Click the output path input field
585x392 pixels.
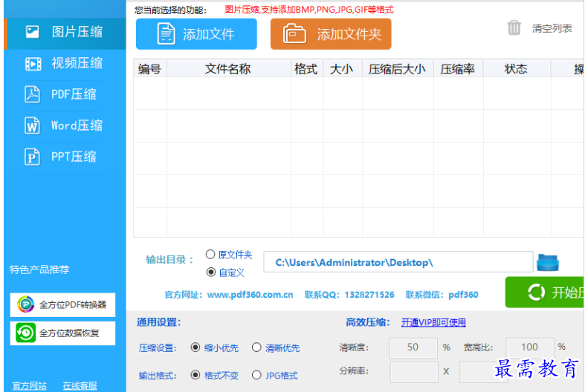398,262
